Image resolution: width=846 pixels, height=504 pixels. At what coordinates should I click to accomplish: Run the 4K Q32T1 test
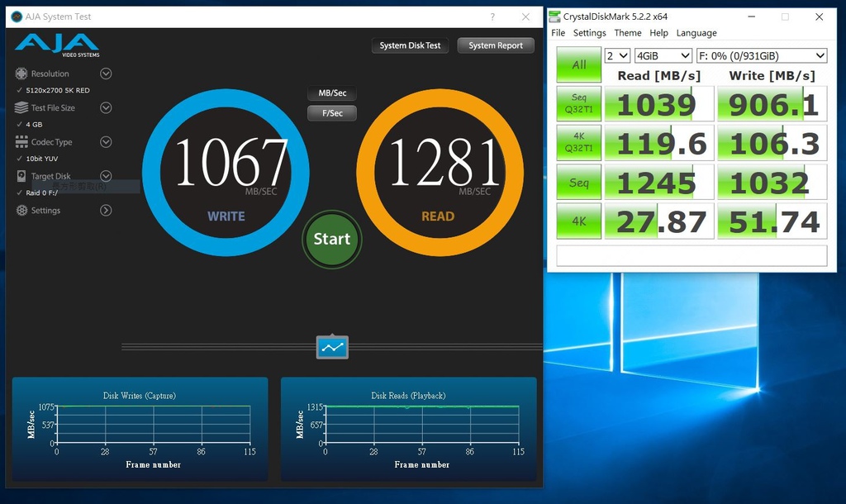click(x=579, y=142)
